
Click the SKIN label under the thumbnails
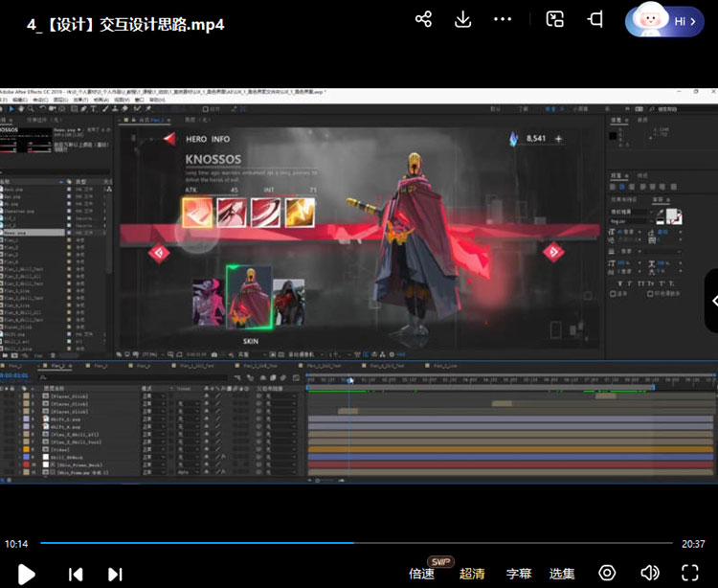point(251,341)
